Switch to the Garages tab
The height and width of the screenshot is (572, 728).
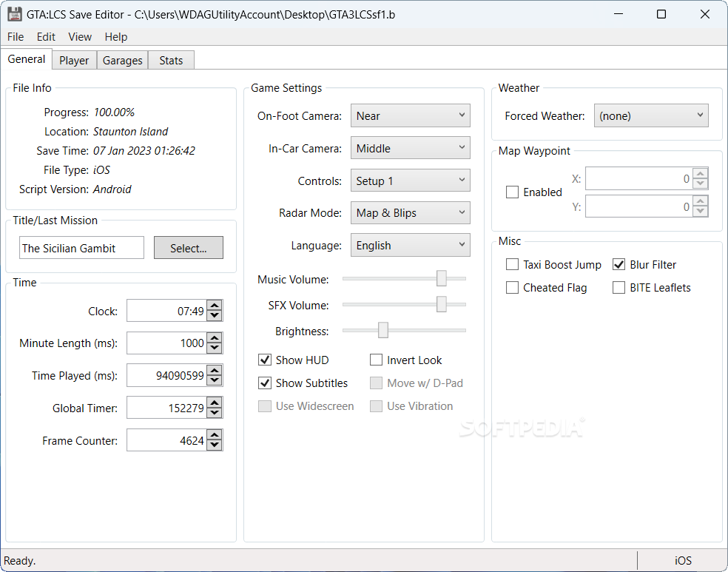click(123, 61)
